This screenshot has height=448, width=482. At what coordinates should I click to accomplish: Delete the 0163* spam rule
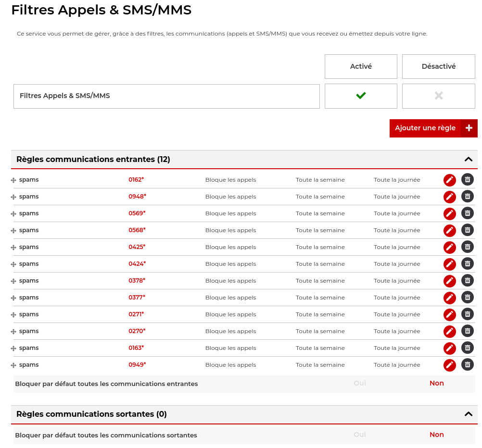[467, 348]
